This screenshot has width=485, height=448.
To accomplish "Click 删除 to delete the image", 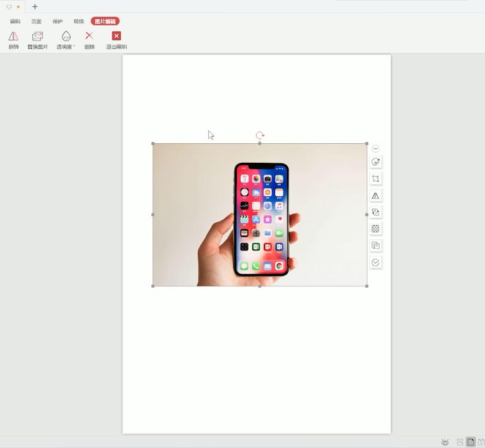I will 89,40.
